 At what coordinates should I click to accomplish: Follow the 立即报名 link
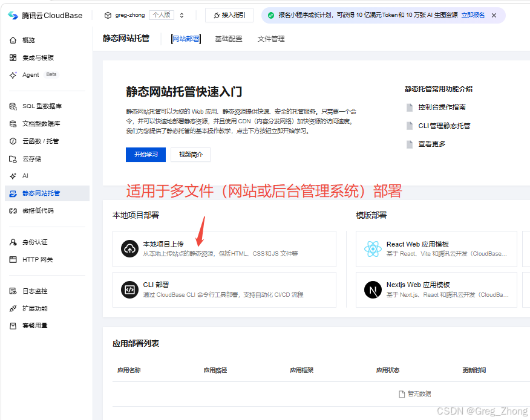click(x=473, y=15)
